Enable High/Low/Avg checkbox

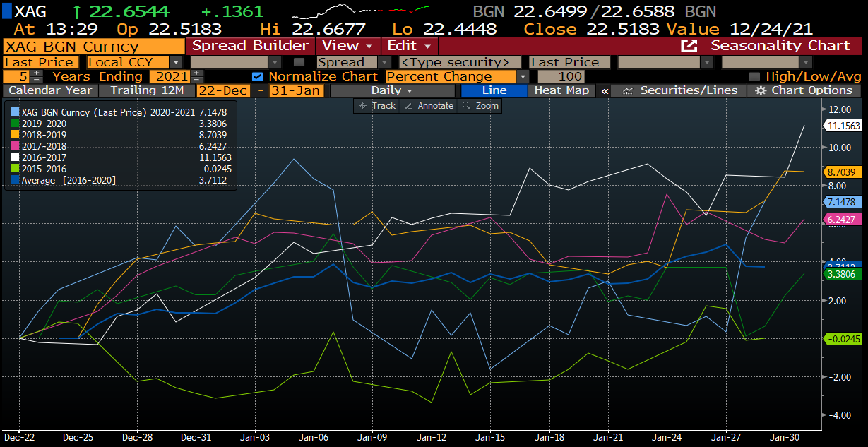coord(754,76)
